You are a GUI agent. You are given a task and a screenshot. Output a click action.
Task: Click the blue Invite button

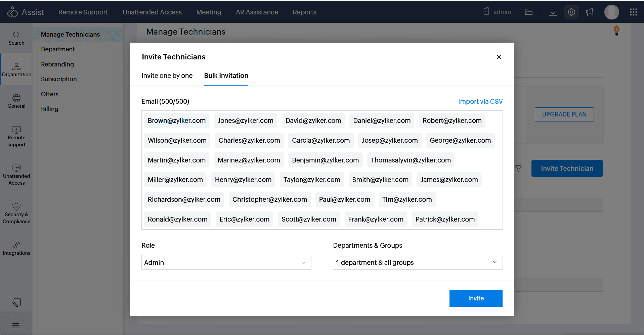pos(476,298)
